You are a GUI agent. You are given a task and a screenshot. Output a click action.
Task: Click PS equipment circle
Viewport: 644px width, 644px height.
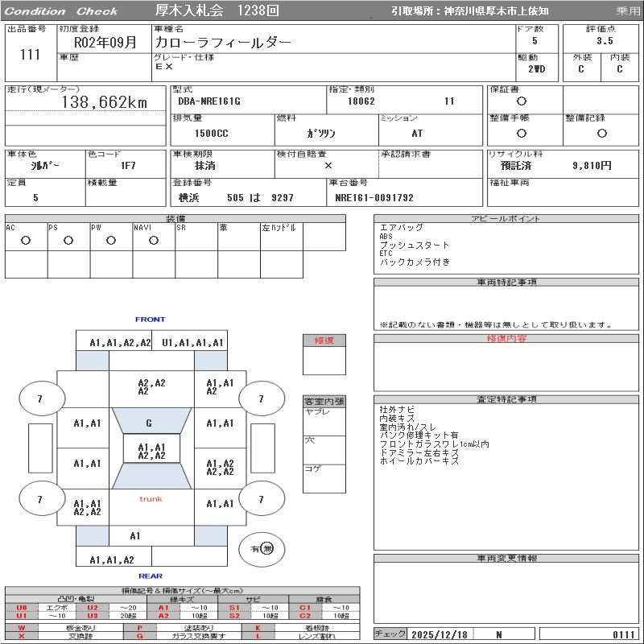(x=68, y=240)
